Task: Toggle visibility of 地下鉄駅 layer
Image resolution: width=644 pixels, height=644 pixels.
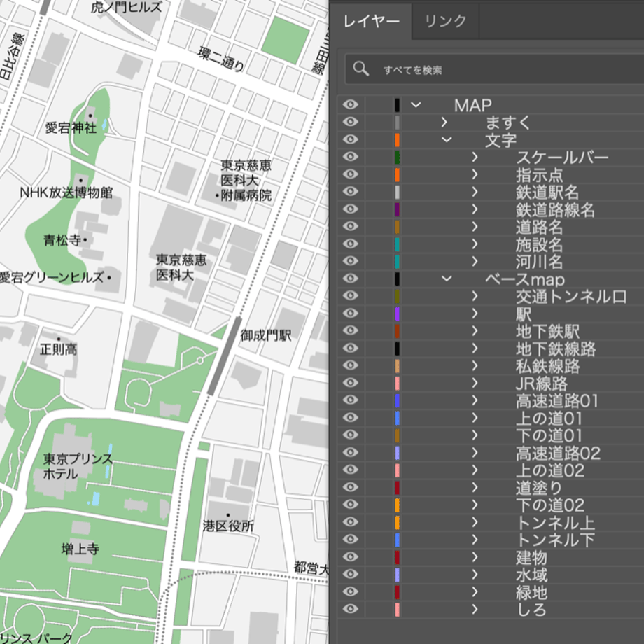Action: [x=350, y=330]
